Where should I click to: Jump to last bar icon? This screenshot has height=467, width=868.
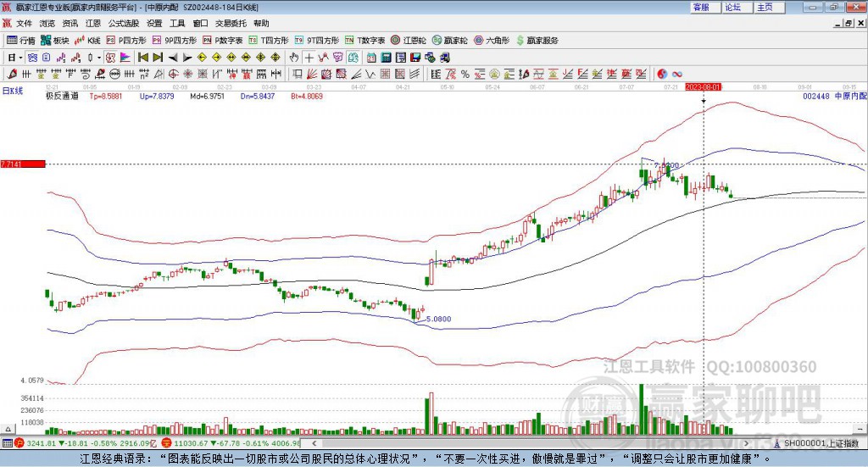click(x=158, y=58)
